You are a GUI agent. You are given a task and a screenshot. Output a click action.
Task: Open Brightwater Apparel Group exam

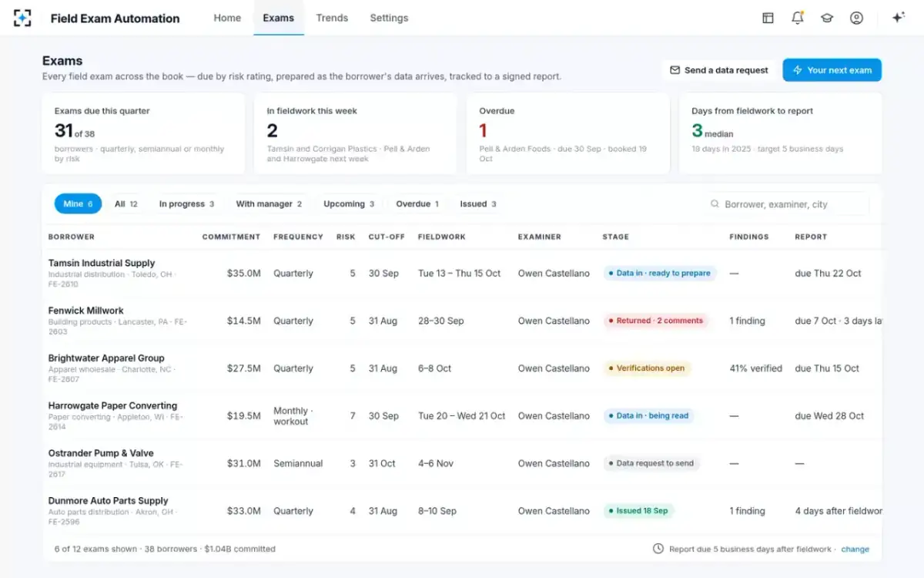(x=106, y=358)
